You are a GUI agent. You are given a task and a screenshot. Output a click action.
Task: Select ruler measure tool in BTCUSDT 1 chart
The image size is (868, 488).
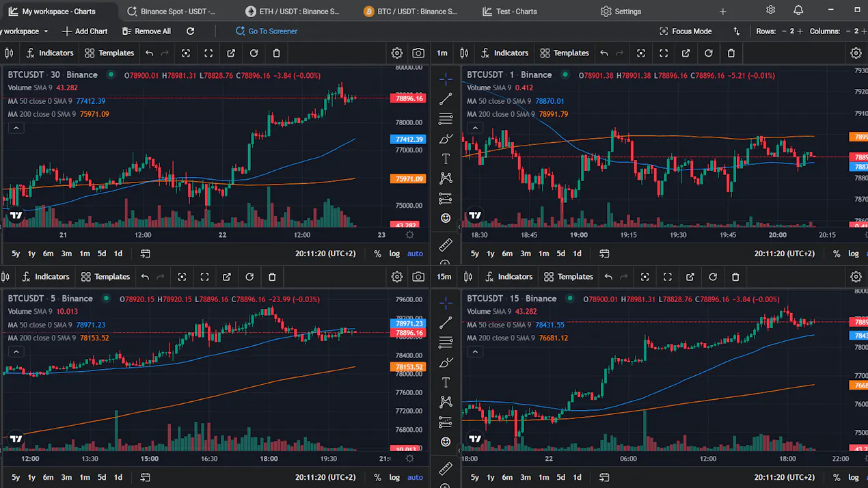(x=446, y=244)
